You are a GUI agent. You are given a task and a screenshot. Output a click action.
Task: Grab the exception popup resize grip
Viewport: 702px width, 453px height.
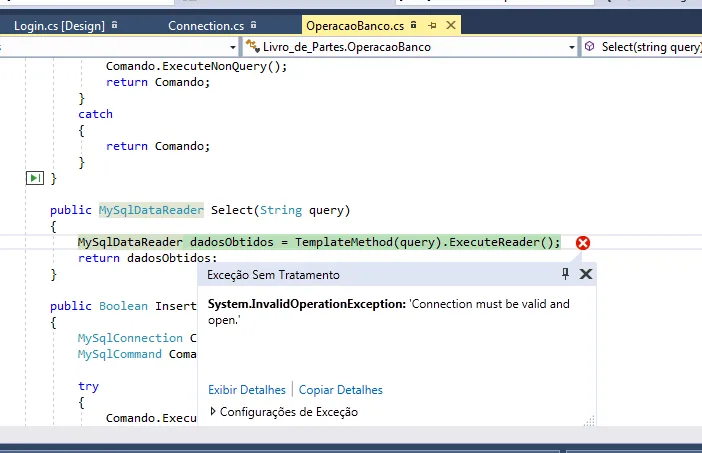pyautogui.click(x=589, y=420)
